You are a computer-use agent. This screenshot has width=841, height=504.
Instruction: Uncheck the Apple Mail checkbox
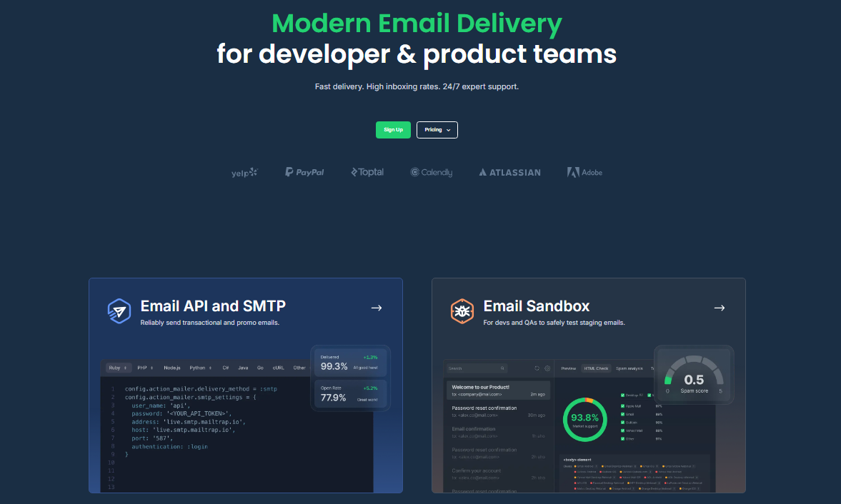coord(622,406)
